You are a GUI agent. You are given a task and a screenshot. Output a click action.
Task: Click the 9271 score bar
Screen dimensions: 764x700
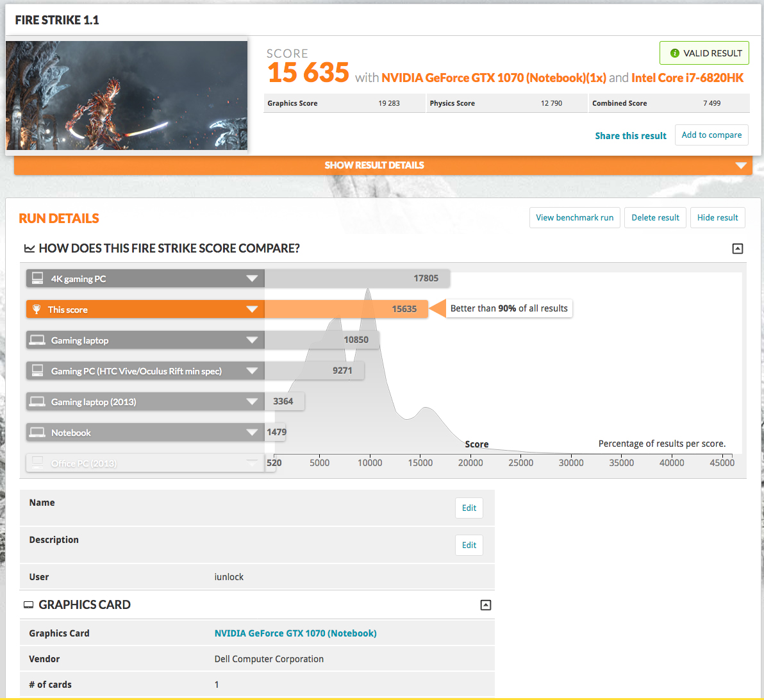pyautogui.click(x=314, y=371)
